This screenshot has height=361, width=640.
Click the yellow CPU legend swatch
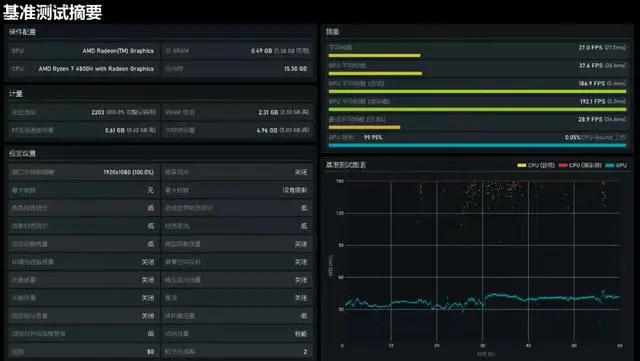coord(522,165)
